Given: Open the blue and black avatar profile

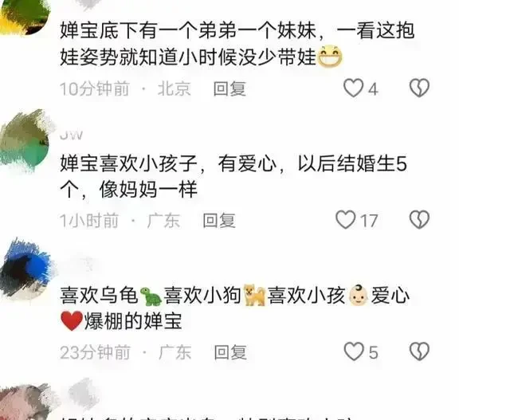Looking at the screenshot, I should 26,269.
